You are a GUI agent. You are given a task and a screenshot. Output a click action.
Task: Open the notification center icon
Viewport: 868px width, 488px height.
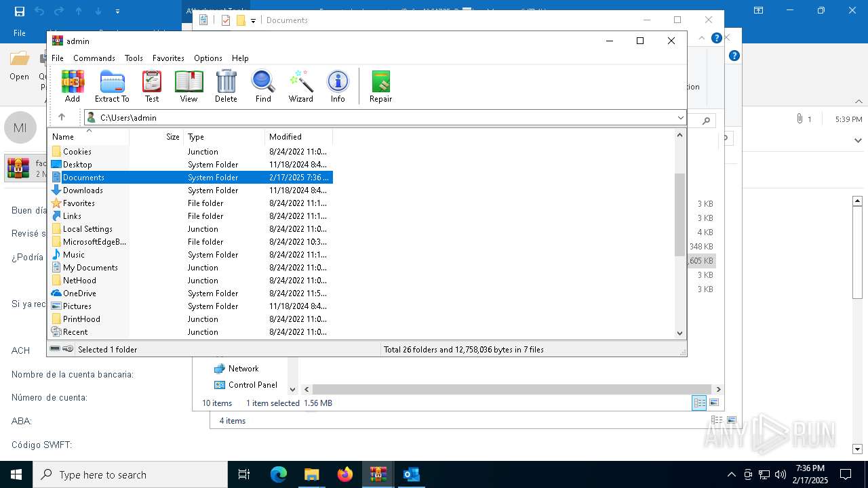tap(845, 474)
